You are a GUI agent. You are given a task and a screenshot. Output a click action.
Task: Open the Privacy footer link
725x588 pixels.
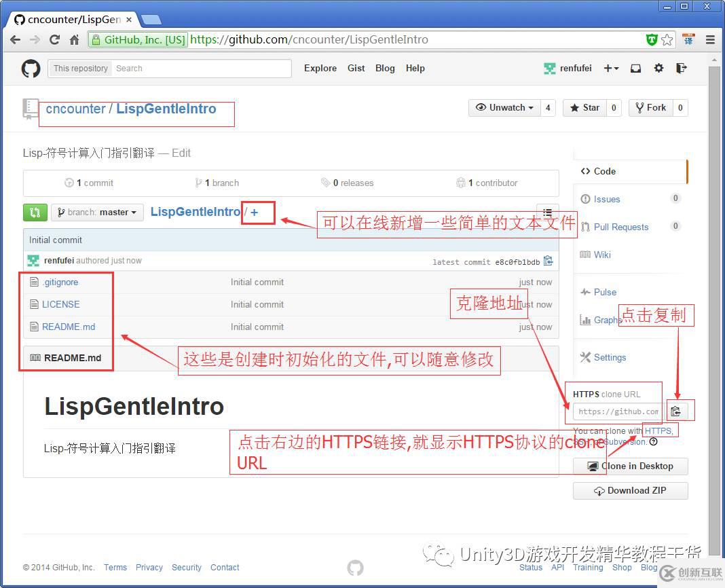[x=149, y=568]
